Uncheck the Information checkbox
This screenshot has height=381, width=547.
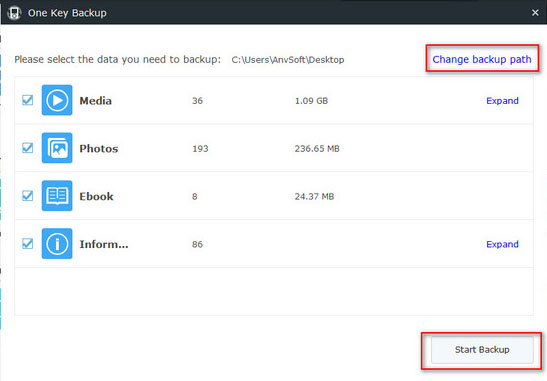tap(28, 244)
